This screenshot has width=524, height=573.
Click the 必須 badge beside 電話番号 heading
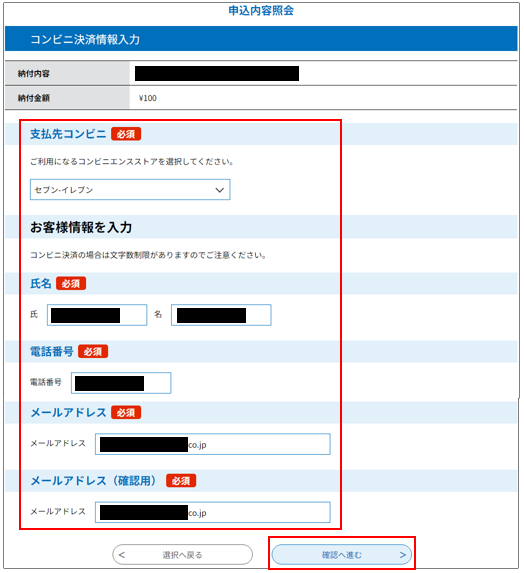[x=93, y=352]
